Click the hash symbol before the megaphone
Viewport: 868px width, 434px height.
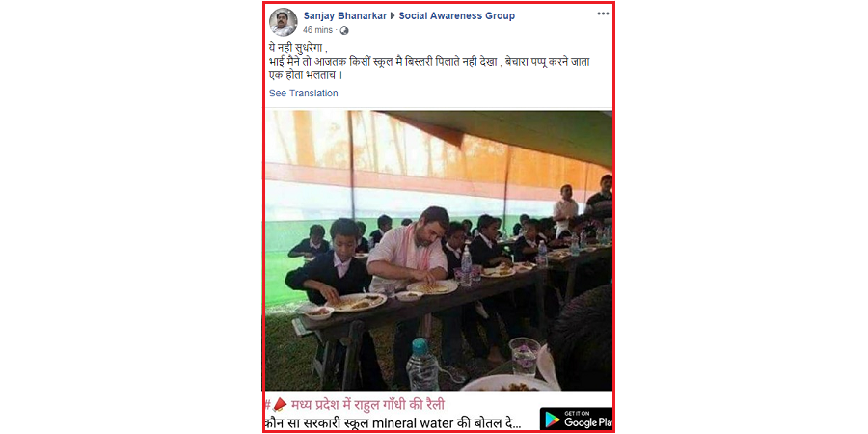pyautogui.click(x=268, y=405)
